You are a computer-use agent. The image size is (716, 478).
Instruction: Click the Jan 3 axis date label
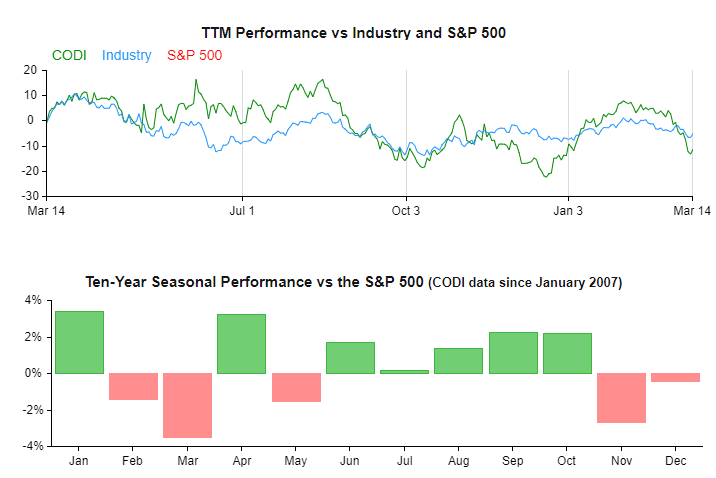point(568,211)
